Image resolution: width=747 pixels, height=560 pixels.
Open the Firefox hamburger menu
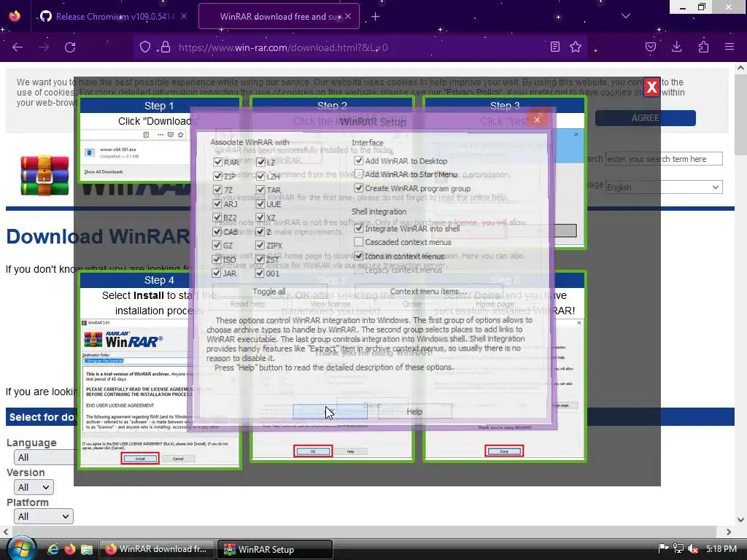(x=729, y=47)
